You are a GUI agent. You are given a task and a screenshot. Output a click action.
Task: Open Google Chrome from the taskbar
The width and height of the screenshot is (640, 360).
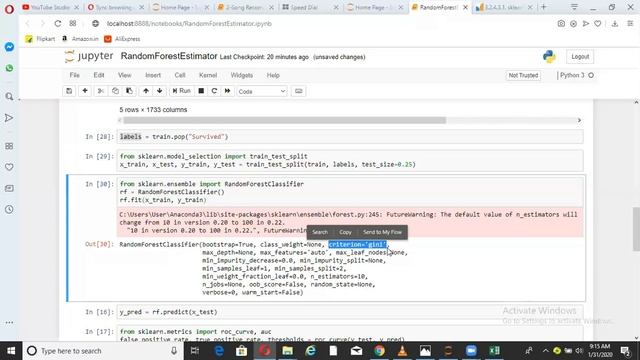click(379, 351)
